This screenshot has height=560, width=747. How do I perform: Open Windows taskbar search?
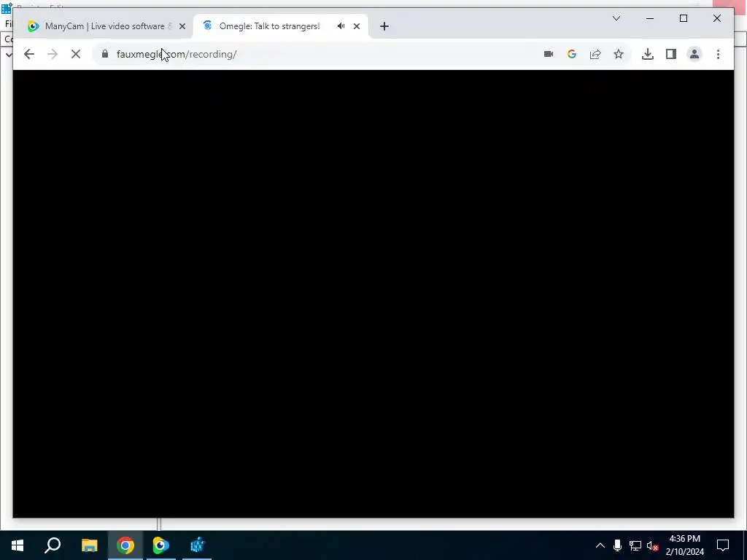click(53, 545)
